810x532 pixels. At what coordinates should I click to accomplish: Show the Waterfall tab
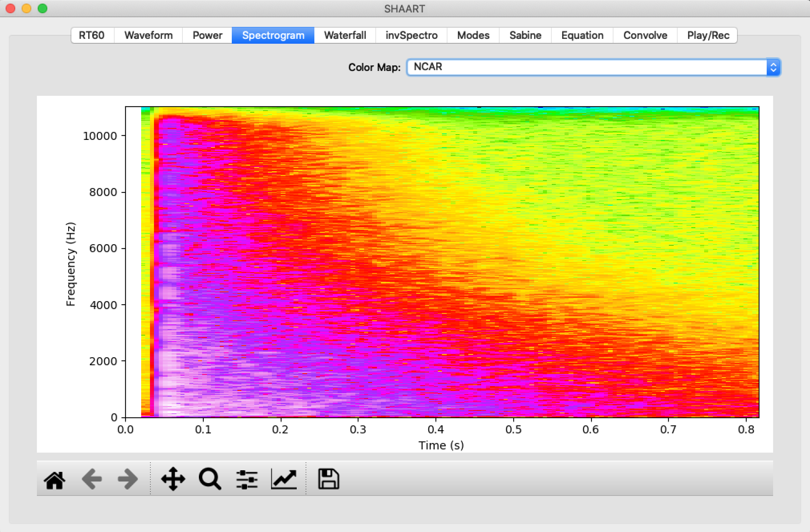click(x=345, y=35)
